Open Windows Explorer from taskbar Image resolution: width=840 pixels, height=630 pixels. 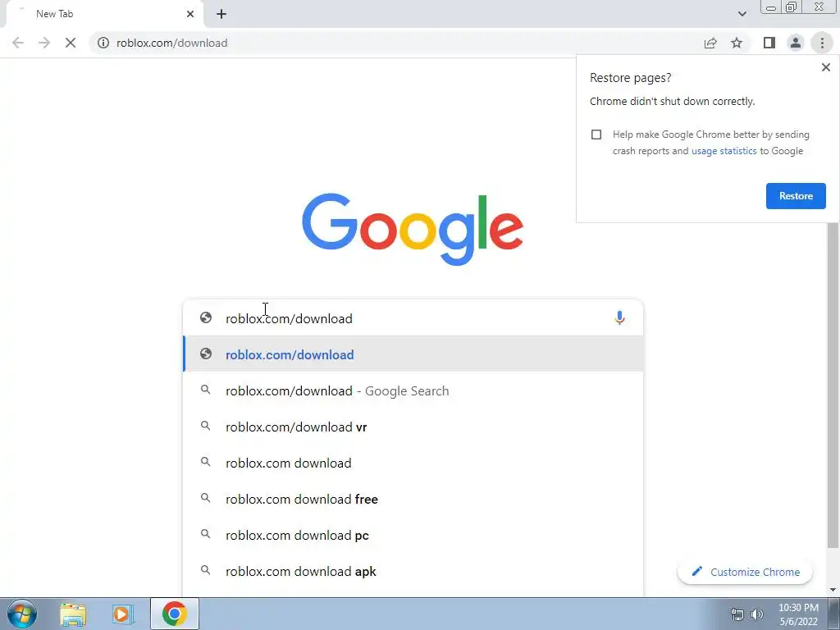click(x=73, y=614)
